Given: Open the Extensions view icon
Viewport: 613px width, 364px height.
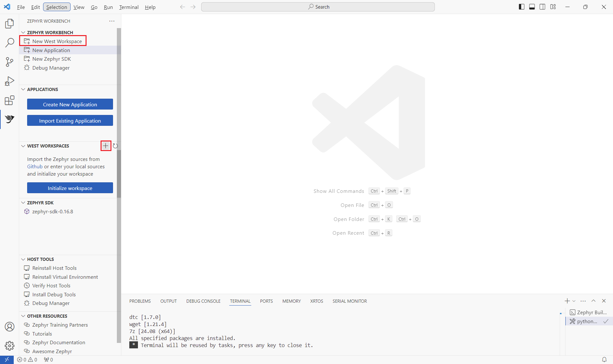Looking at the screenshot, I should 10,100.
